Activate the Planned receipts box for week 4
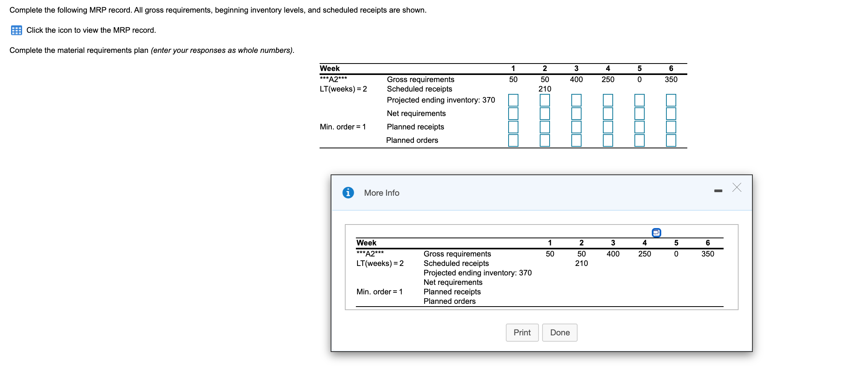The height and width of the screenshot is (378, 868). click(608, 127)
